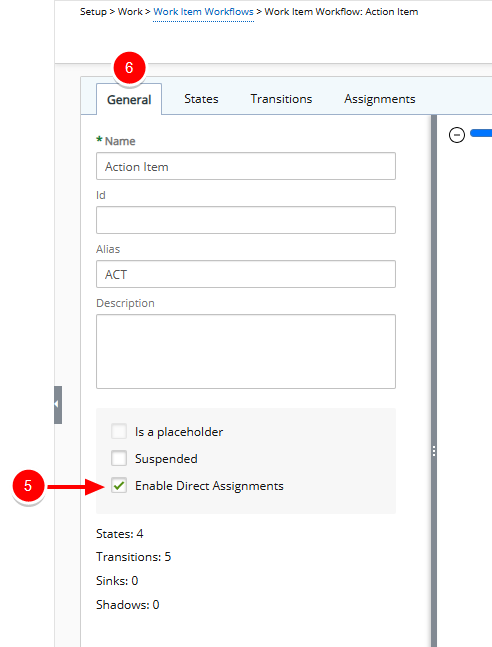Click into the Name input field

tap(246, 166)
